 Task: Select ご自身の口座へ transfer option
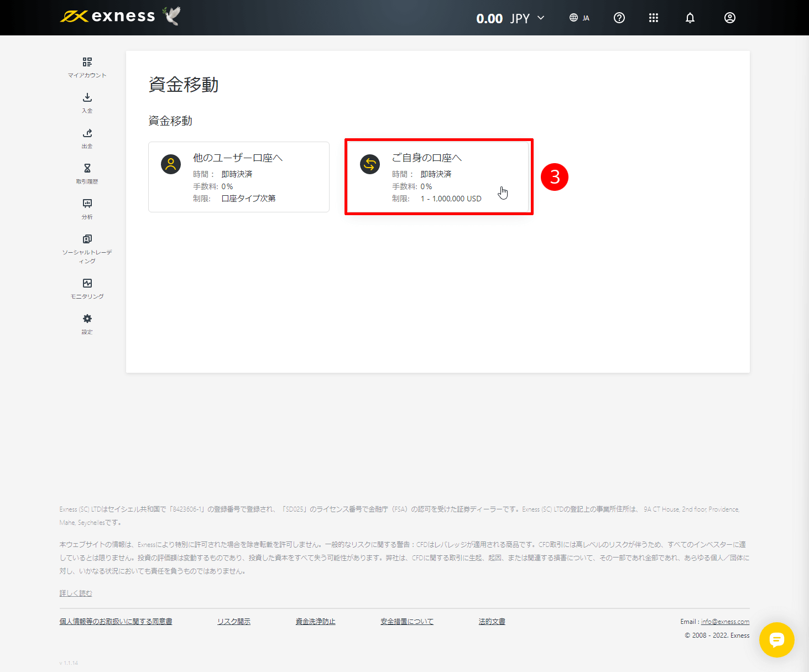(x=439, y=177)
